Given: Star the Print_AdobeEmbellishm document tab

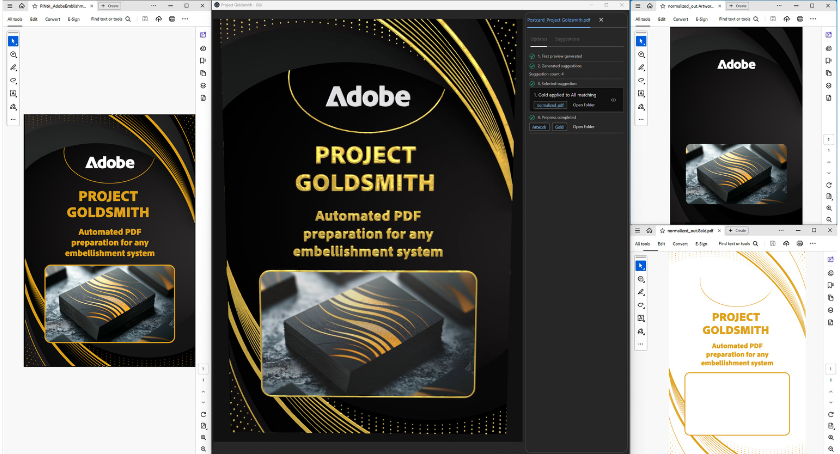Looking at the screenshot, I should point(35,6).
